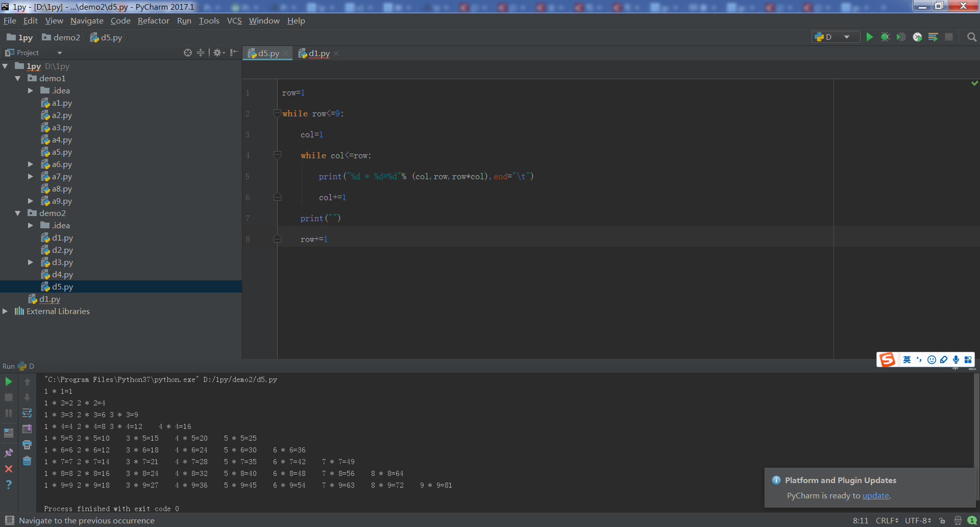Collapse the 1py root folder
Viewport: 980px width, 527px height.
pyautogui.click(x=5, y=66)
